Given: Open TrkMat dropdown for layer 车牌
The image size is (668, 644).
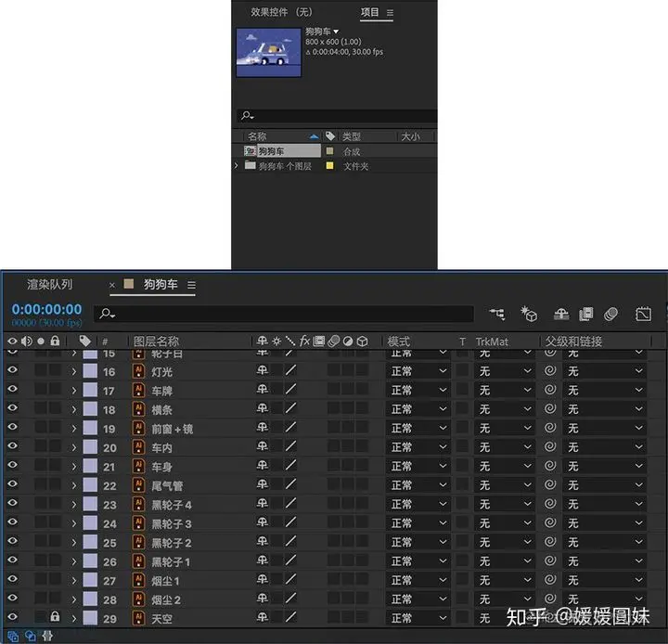Looking at the screenshot, I should 504,390.
